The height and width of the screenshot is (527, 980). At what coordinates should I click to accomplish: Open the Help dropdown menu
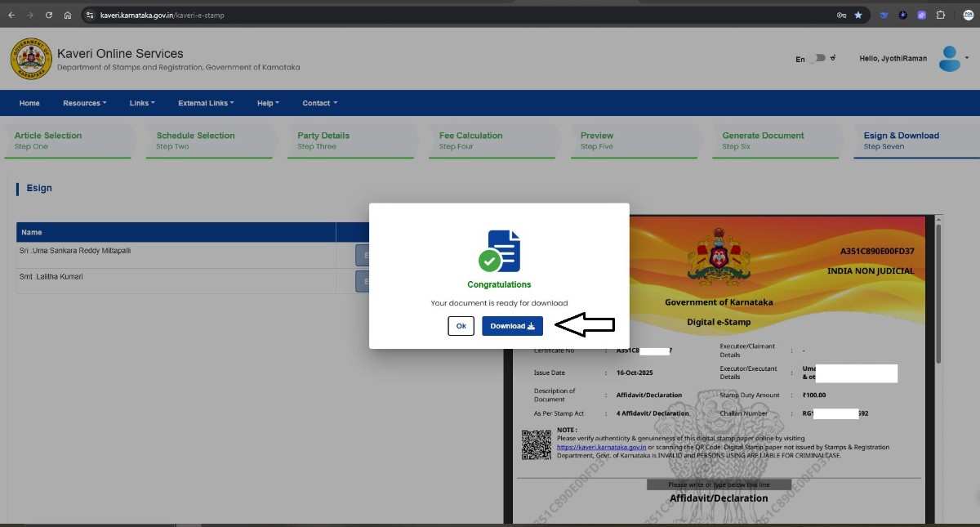pyautogui.click(x=268, y=103)
